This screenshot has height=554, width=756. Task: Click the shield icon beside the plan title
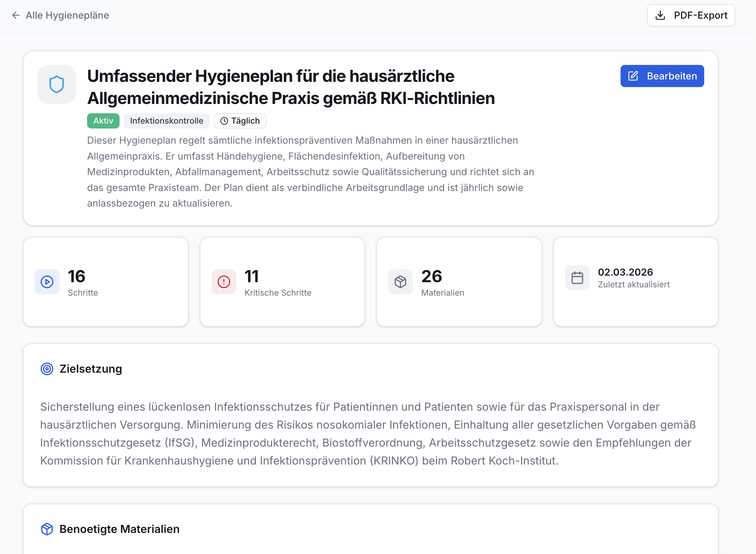coord(57,84)
